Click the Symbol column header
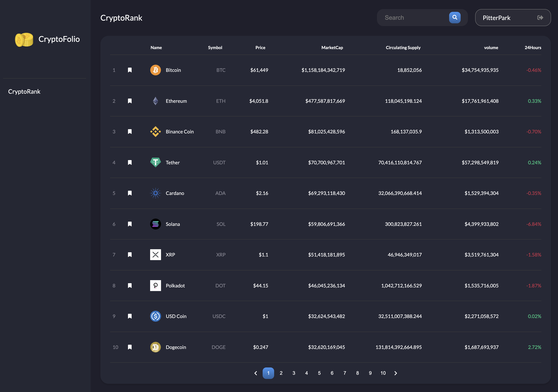The width and height of the screenshot is (558, 392). pyautogui.click(x=215, y=48)
